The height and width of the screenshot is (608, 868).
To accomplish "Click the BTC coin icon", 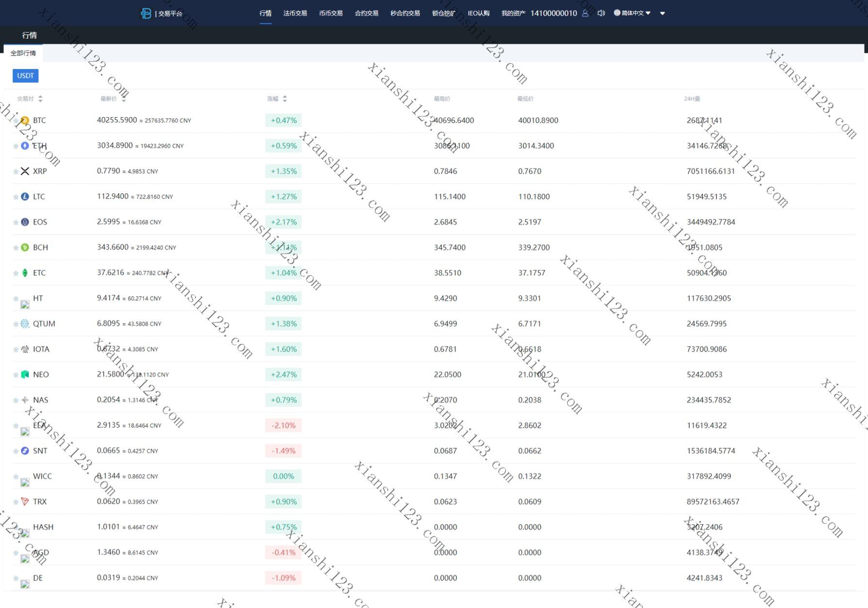I will pyautogui.click(x=25, y=120).
